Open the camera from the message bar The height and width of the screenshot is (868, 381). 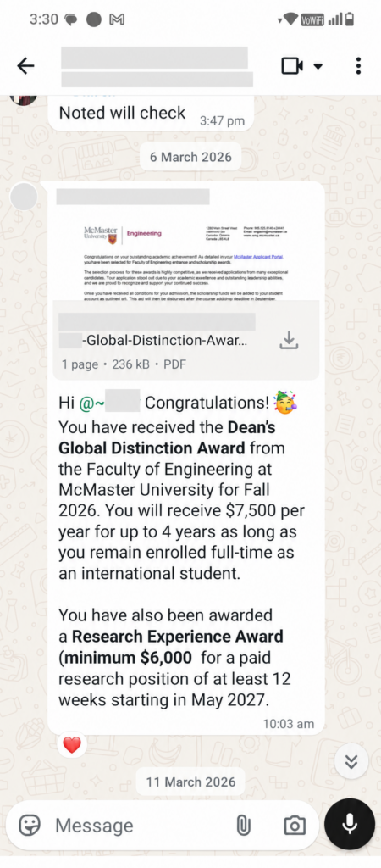coord(294,826)
